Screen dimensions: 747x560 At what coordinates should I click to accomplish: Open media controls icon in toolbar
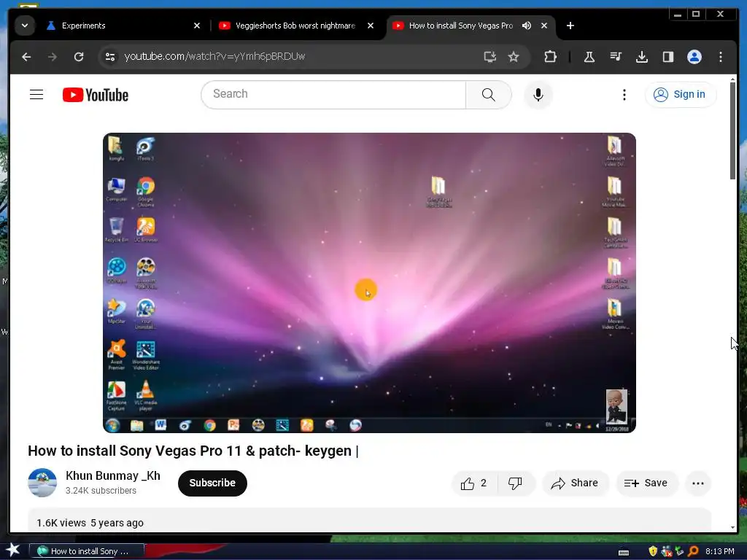(x=616, y=57)
